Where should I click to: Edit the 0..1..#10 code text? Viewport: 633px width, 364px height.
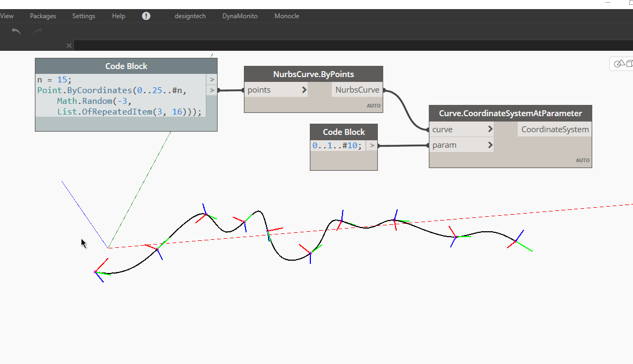337,146
